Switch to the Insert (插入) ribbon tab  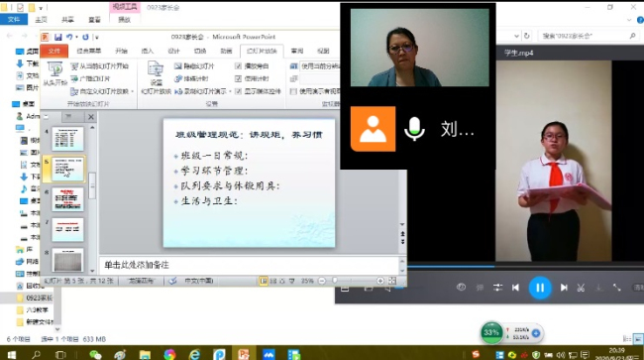[147, 51]
